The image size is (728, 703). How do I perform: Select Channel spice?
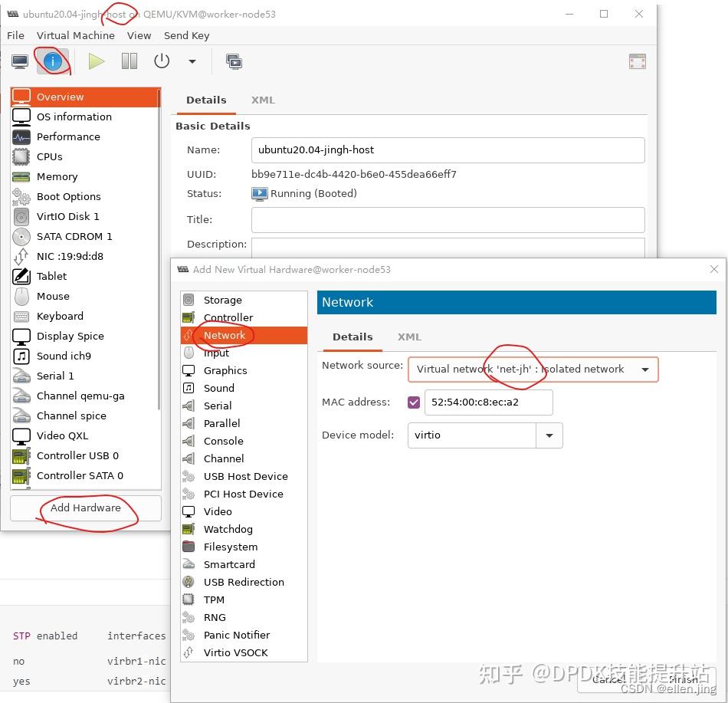pyautogui.click(x=84, y=416)
